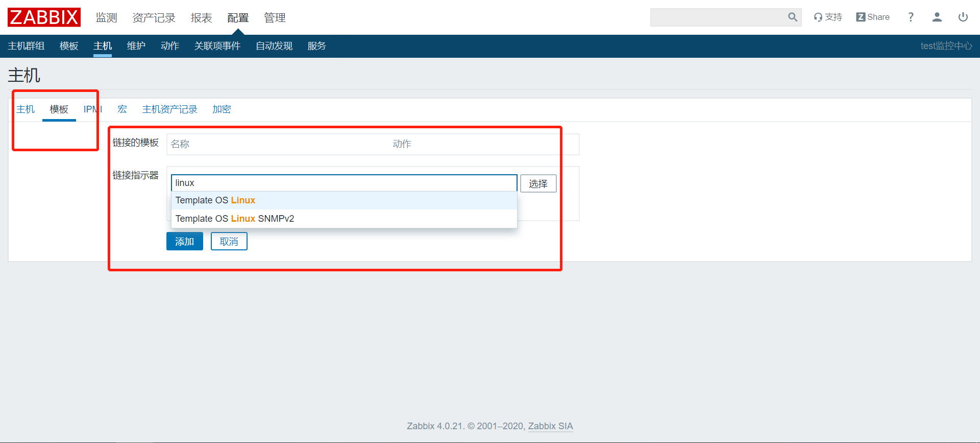This screenshot has height=443, width=980.
Task: Click the 添加 button
Action: coord(185,241)
